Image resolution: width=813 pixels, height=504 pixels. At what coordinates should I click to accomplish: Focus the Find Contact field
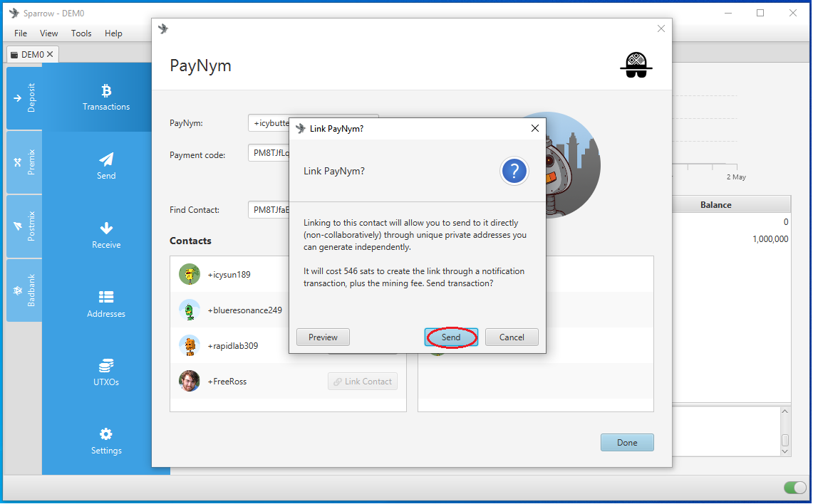269,210
